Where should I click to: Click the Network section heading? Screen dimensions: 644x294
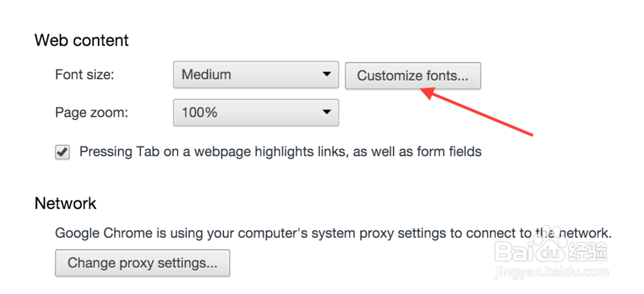click(x=66, y=203)
